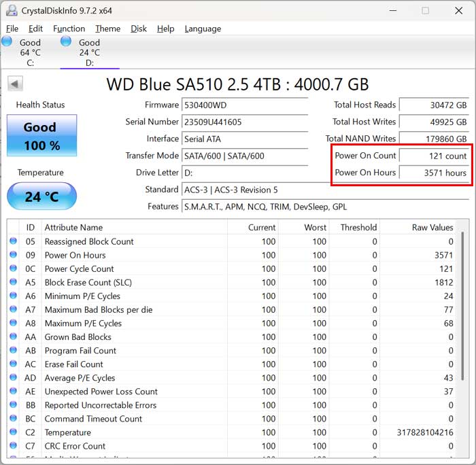Viewport: 476px width, 465px height.
Task: Close the CrystalDiskInfo window
Action: click(459, 11)
